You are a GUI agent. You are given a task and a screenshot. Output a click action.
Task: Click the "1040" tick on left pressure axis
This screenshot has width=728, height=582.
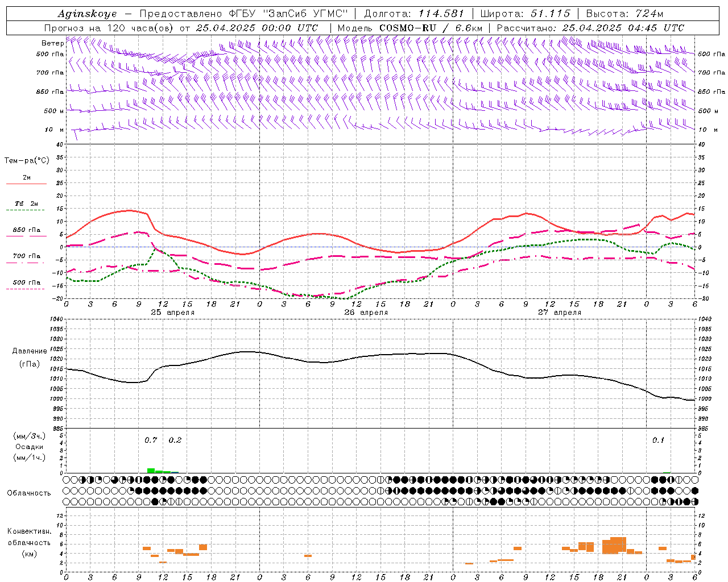click(x=55, y=319)
